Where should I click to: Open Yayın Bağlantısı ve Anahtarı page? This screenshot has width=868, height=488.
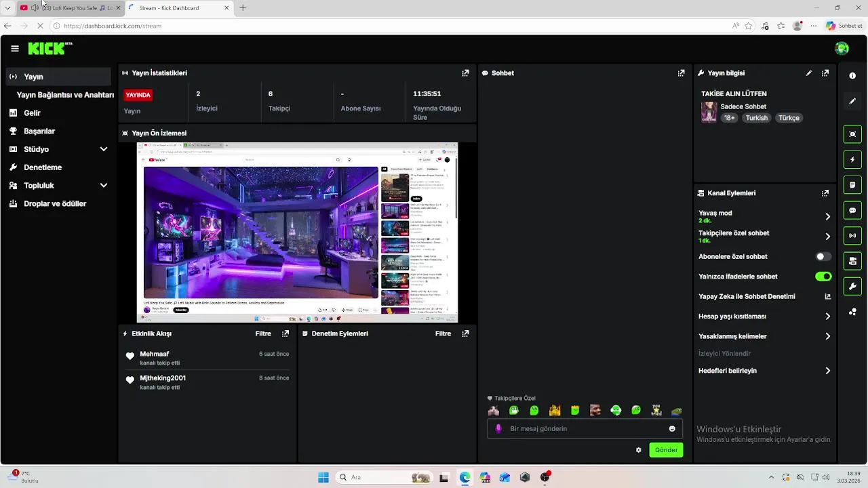pos(65,95)
